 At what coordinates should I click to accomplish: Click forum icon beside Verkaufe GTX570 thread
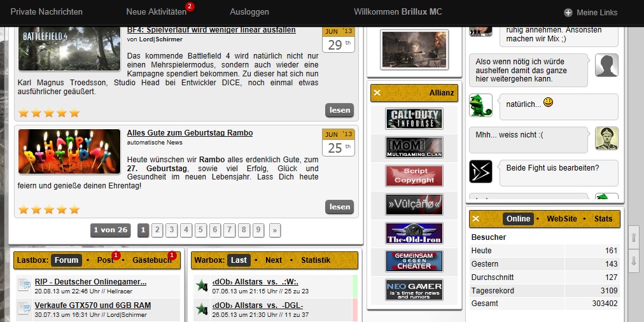tap(24, 309)
